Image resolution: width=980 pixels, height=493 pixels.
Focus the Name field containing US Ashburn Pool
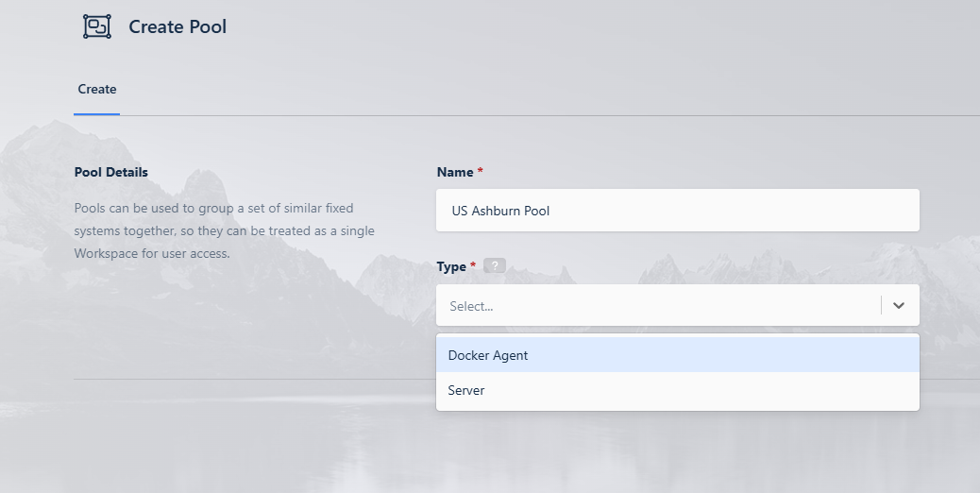[x=677, y=211]
